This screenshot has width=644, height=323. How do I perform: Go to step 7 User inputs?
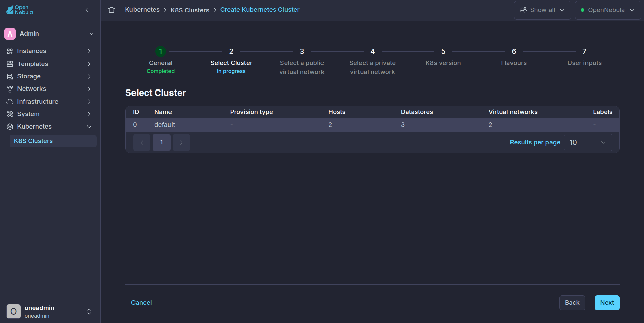[x=584, y=57]
